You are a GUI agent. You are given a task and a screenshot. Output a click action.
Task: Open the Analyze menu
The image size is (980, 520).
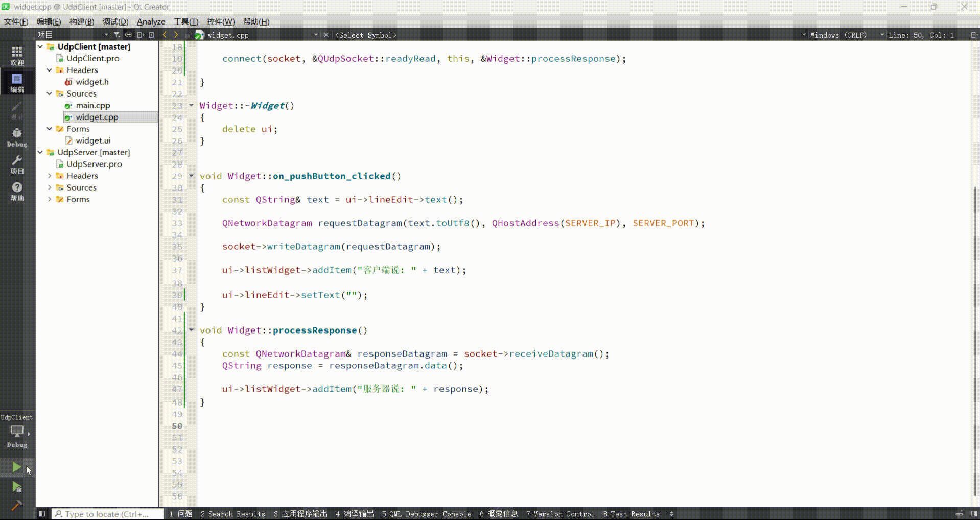tap(151, 21)
